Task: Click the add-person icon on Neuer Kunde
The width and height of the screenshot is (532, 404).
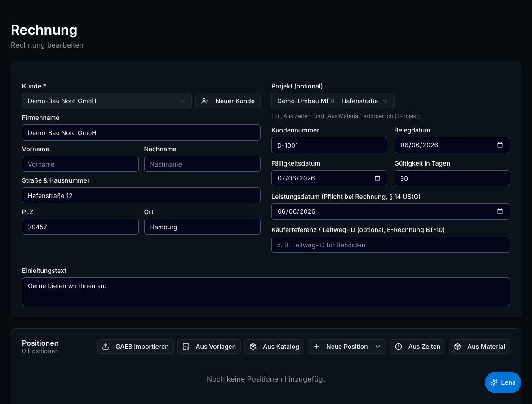Action: pos(204,101)
